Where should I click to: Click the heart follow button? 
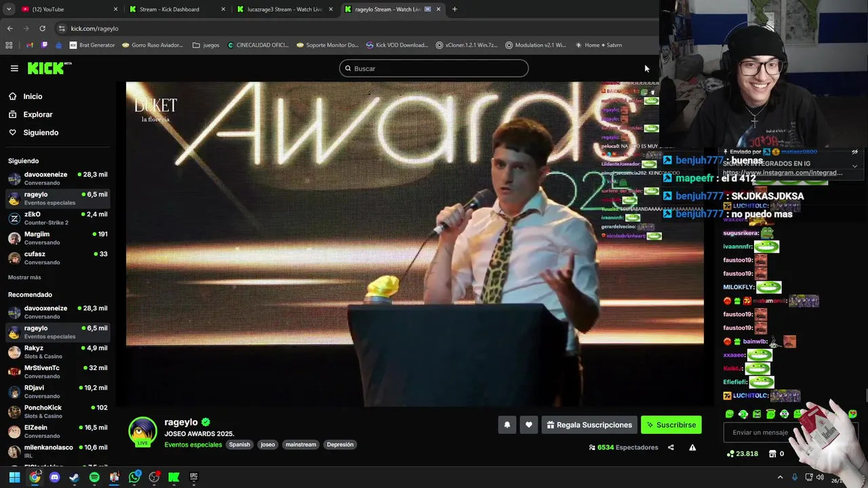coord(529,425)
